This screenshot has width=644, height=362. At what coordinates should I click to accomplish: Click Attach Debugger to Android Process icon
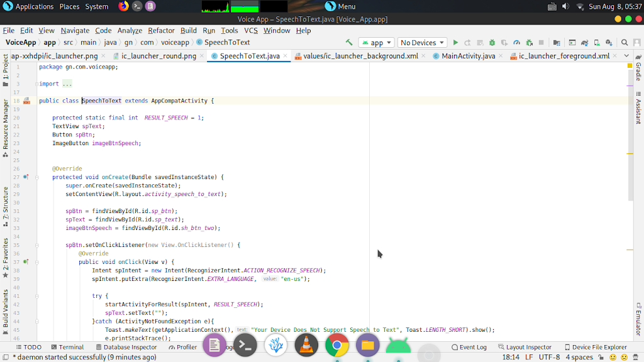(x=530, y=43)
